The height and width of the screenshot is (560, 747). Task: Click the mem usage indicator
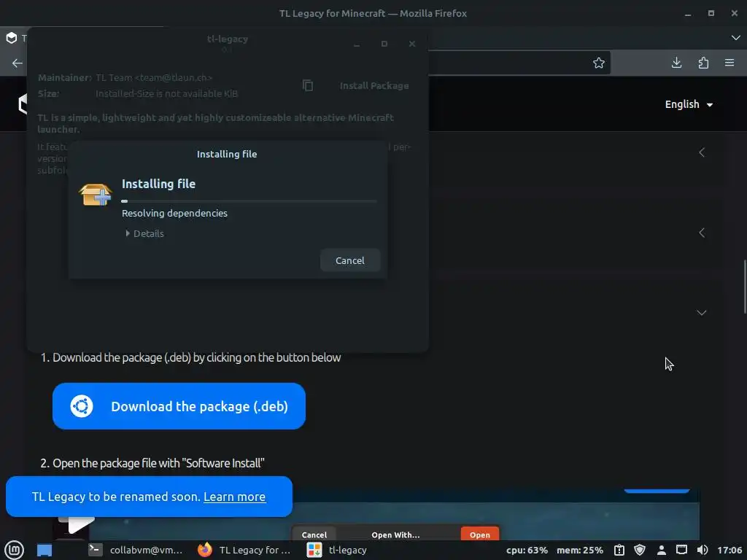tap(580, 550)
